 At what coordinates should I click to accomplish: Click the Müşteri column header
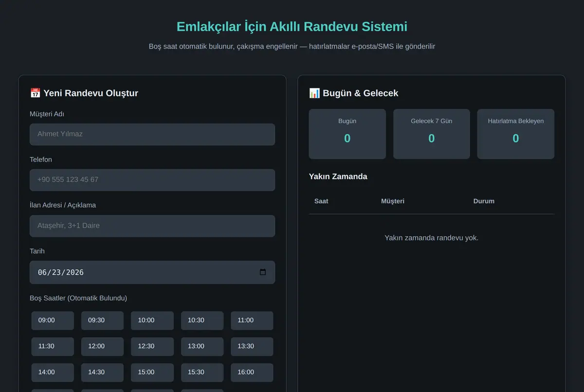click(x=393, y=201)
